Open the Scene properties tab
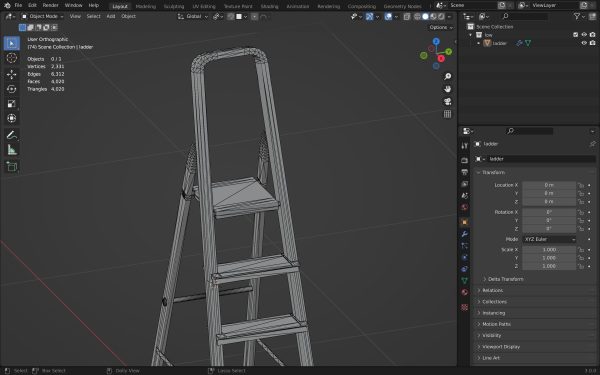Image resolution: width=600 pixels, height=375 pixels. (x=465, y=196)
